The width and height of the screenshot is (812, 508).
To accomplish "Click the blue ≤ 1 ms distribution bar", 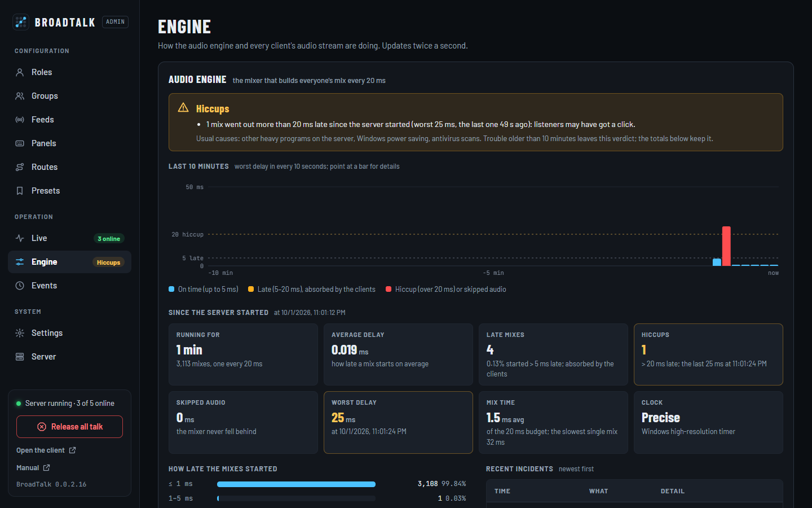I will click(296, 484).
